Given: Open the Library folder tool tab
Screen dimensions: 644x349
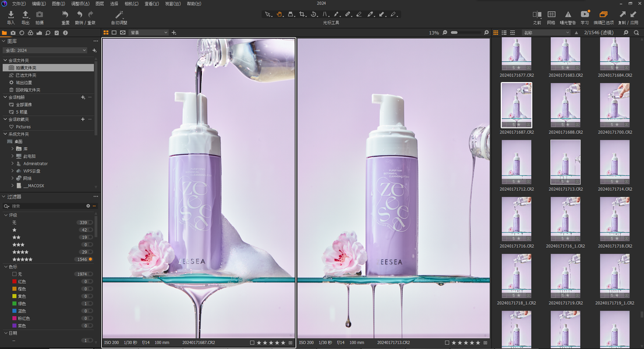Looking at the screenshot, I should (x=5, y=33).
